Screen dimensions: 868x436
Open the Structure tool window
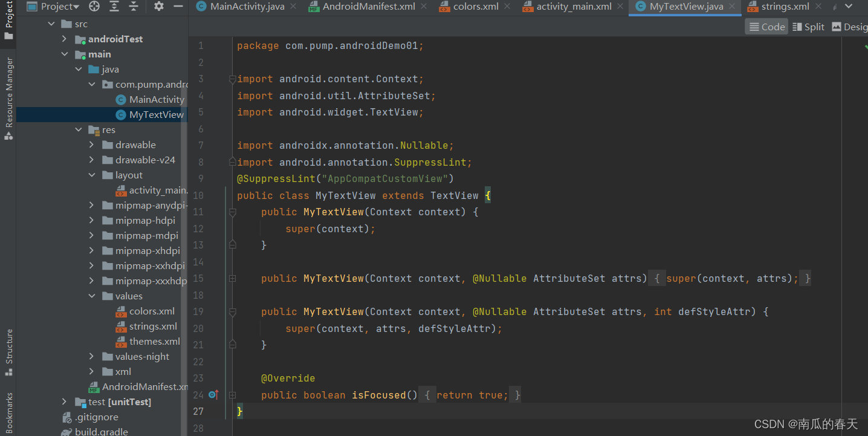(8, 352)
